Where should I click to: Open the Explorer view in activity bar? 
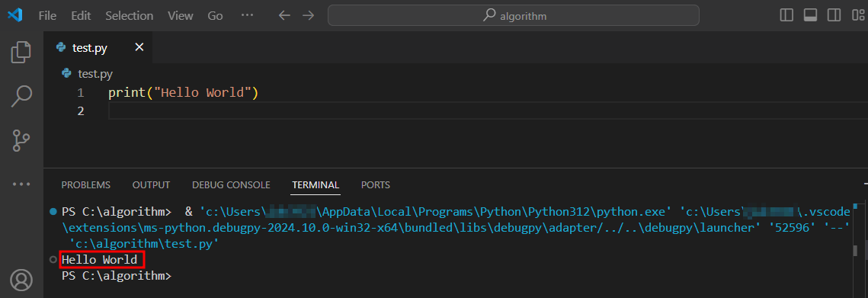(x=21, y=52)
